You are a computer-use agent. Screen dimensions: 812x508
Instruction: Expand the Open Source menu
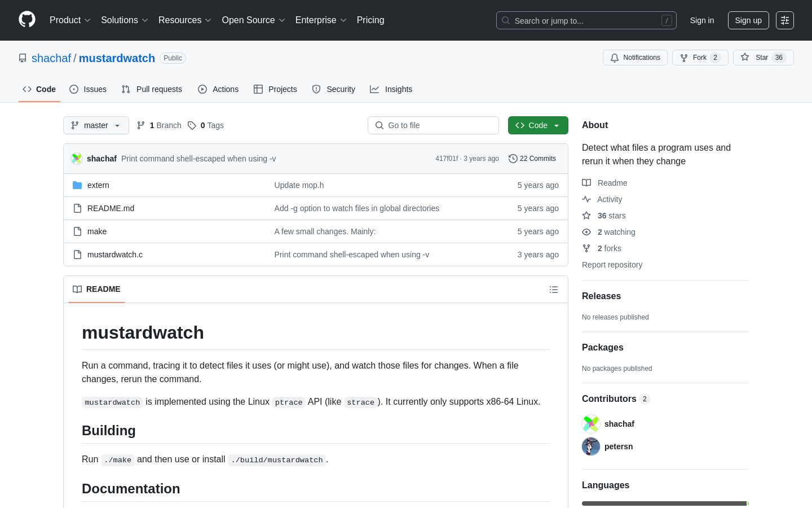(254, 20)
